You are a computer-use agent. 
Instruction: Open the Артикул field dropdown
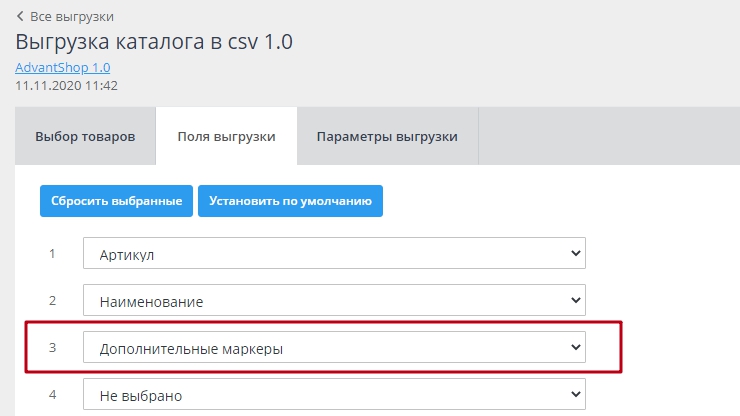(333, 254)
